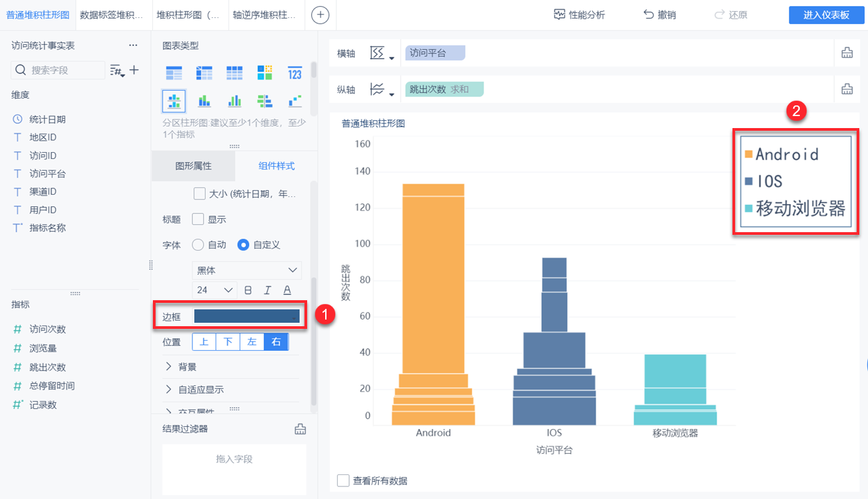The width and height of the screenshot is (868, 499).
Task: Check the 查看所有数据 checkbox
Action: tap(343, 480)
